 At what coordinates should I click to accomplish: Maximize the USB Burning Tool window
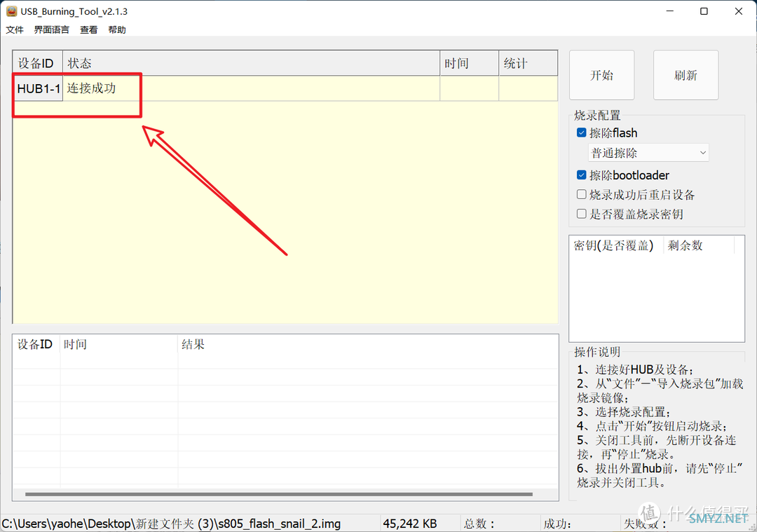[x=704, y=11]
